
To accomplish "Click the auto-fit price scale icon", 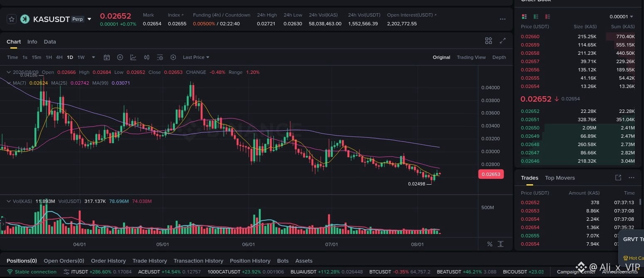I will 501,244.
